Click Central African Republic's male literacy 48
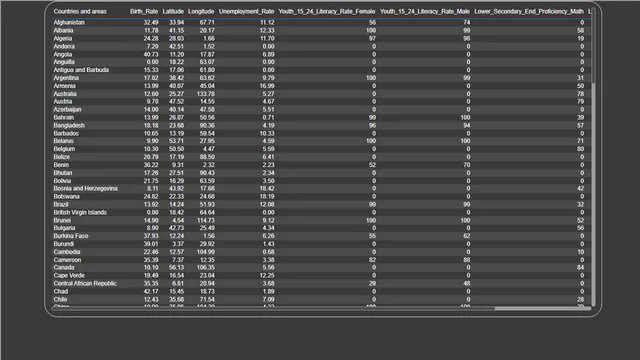The width and height of the screenshot is (640, 360). pos(467,284)
